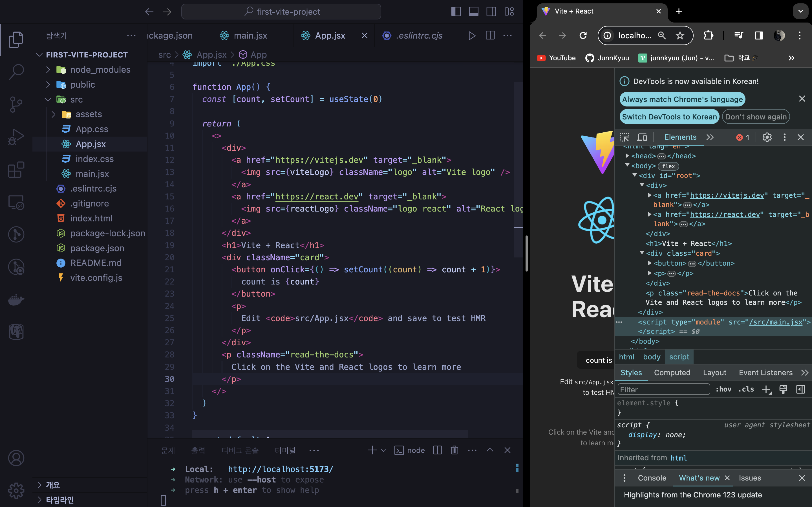Toggle the device toolbar in DevTools
Viewport: 812px width, 507px height.
[x=642, y=137]
